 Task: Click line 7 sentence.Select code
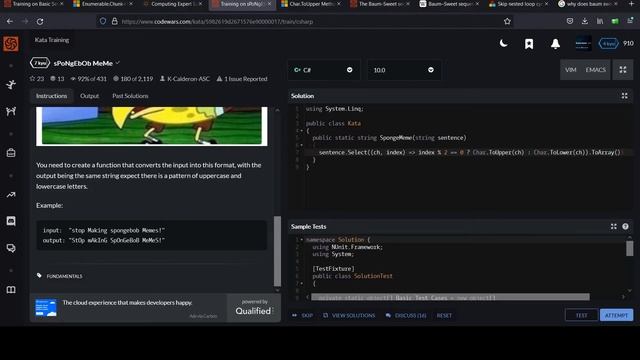point(469,152)
